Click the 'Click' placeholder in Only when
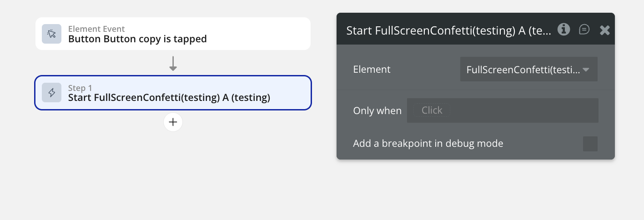Viewport: 644px width, 220px height. (x=432, y=110)
